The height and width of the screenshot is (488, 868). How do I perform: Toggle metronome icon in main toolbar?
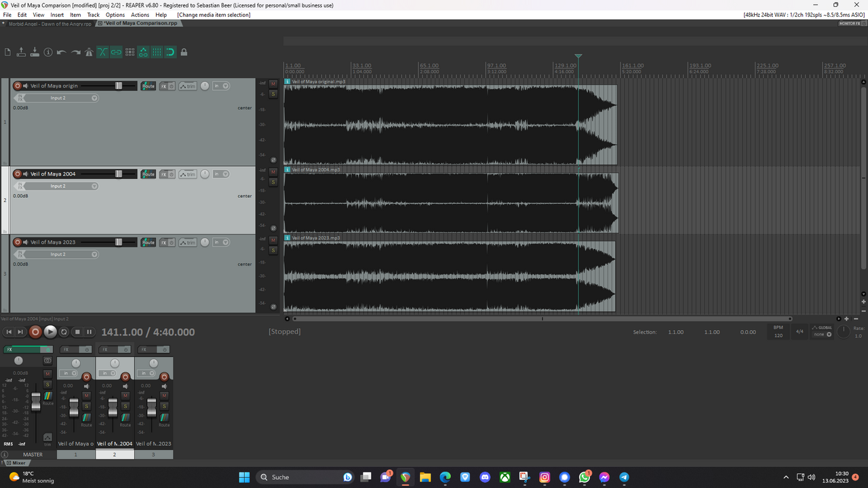(x=89, y=52)
